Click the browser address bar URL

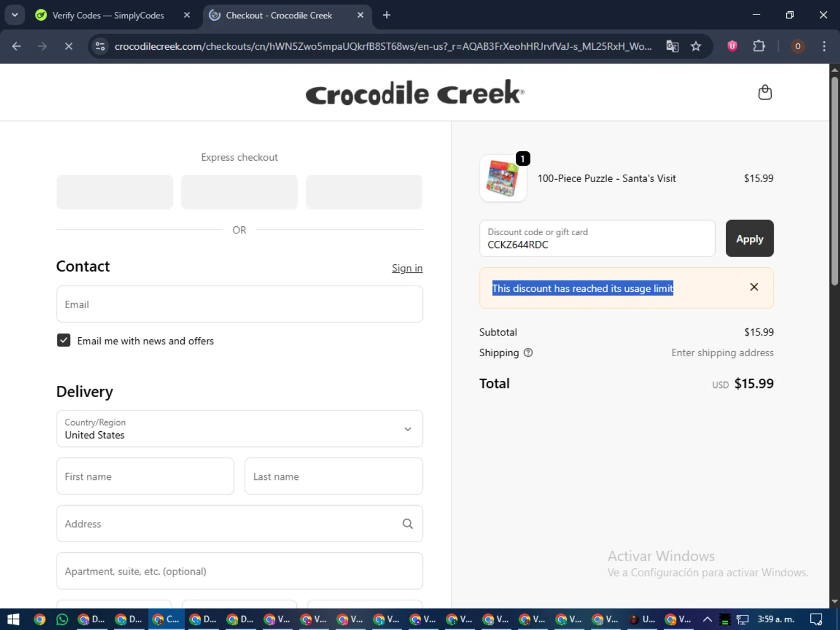[382, 46]
